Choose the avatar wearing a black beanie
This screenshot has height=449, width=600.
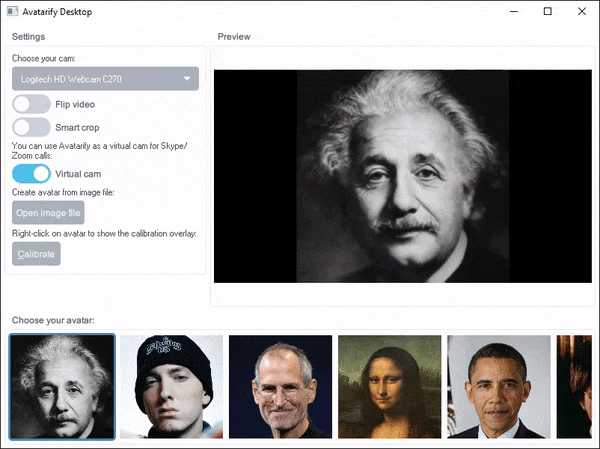[171, 387]
